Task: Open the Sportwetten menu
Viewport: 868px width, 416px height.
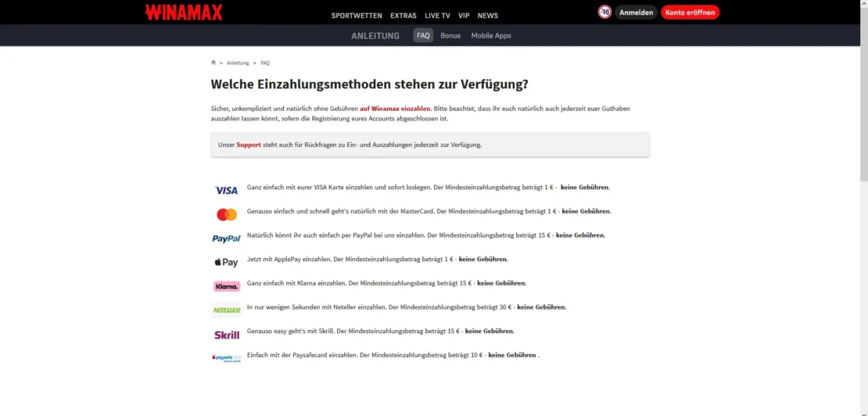Action: (357, 16)
